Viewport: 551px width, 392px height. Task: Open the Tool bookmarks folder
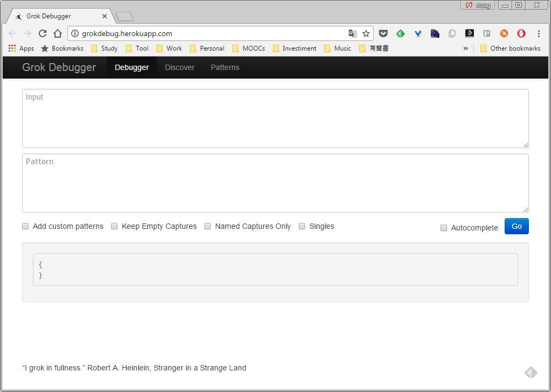137,48
